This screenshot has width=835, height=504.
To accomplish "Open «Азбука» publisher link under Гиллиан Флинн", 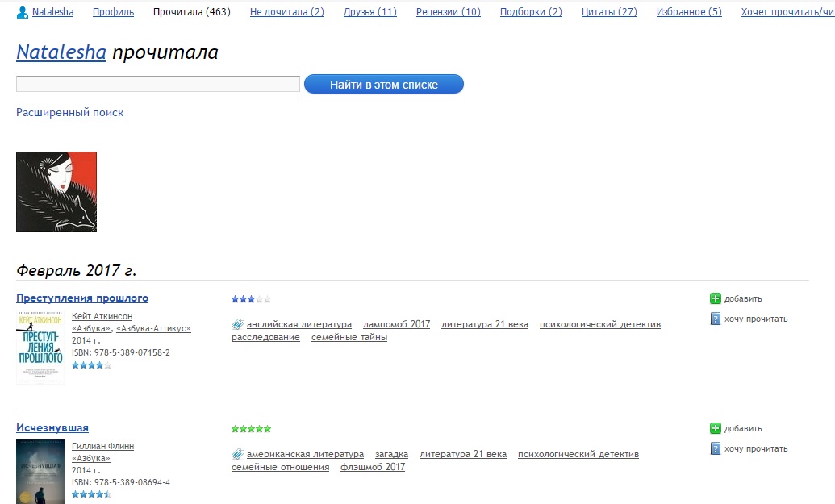I will tap(91, 458).
